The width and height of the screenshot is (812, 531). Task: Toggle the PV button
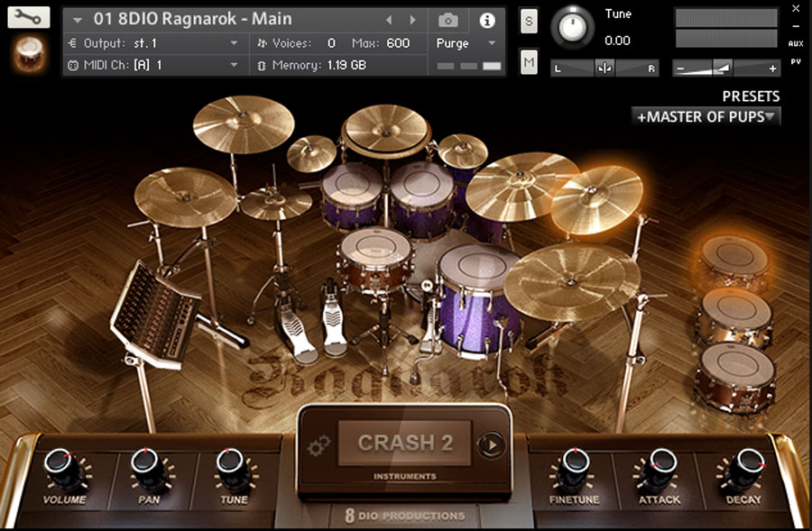coord(796,61)
